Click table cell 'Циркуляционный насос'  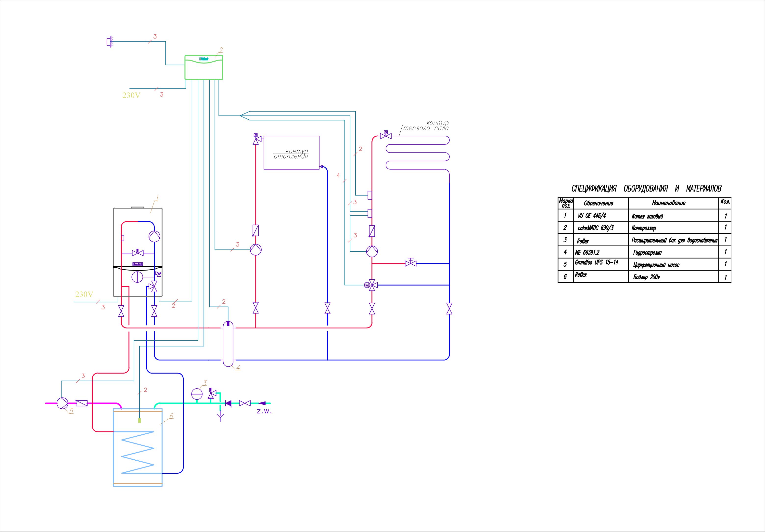pyautogui.click(x=656, y=265)
